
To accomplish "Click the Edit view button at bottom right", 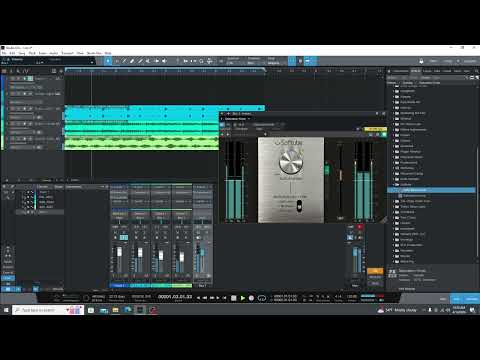I will click(443, 299).
